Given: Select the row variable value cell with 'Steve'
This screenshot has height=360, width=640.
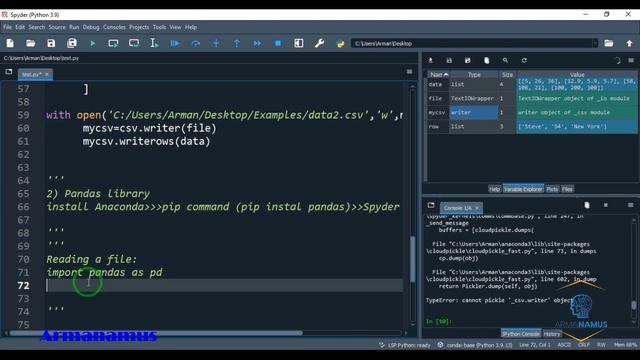Looking at the screenshot, I should pyautogui.click(x=576, y=127).
